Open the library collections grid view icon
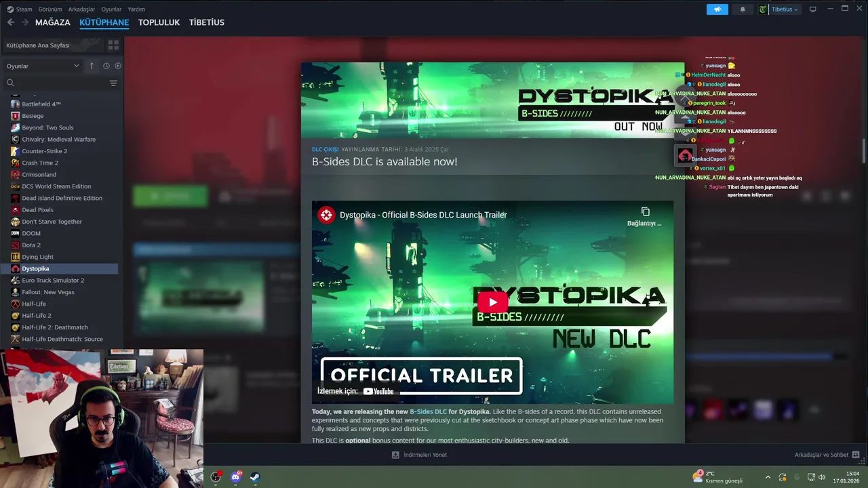This screenshot has height=488, width=868. (x=113, y=45)
